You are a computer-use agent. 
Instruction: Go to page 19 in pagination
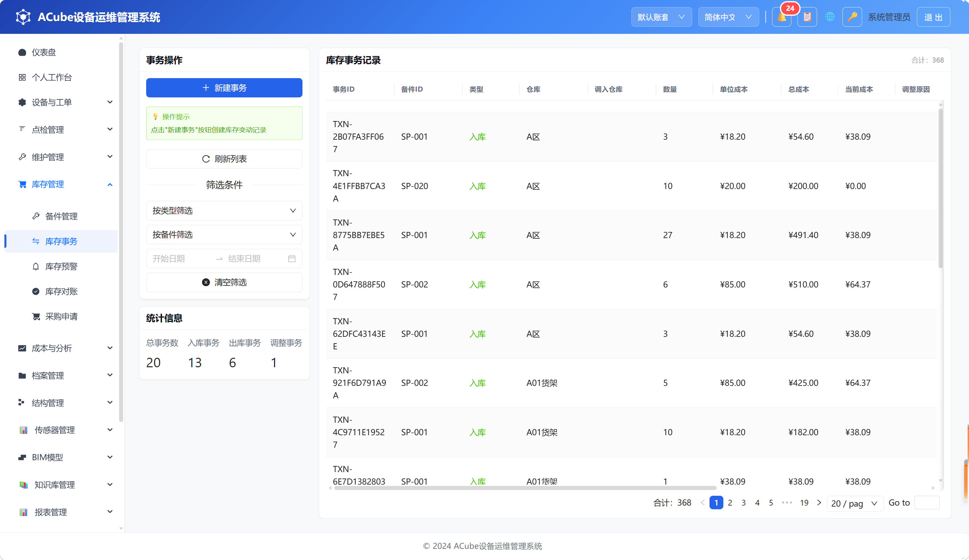tap(804, 503)
